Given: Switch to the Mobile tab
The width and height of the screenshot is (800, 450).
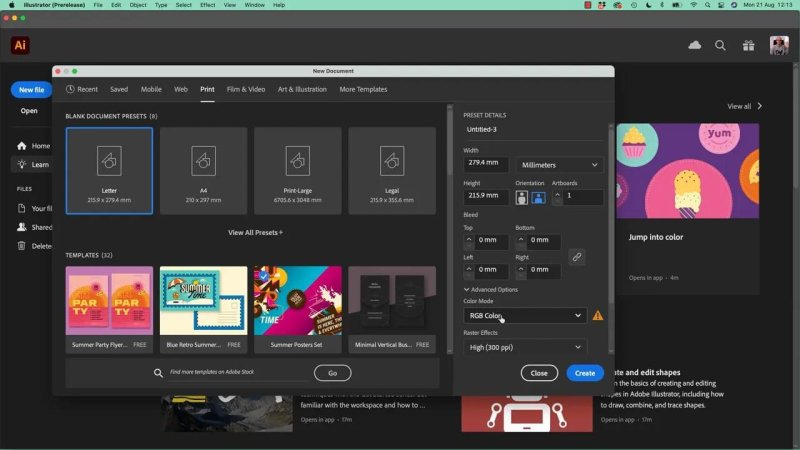Looking at the screenshot, I should (151, 89).
